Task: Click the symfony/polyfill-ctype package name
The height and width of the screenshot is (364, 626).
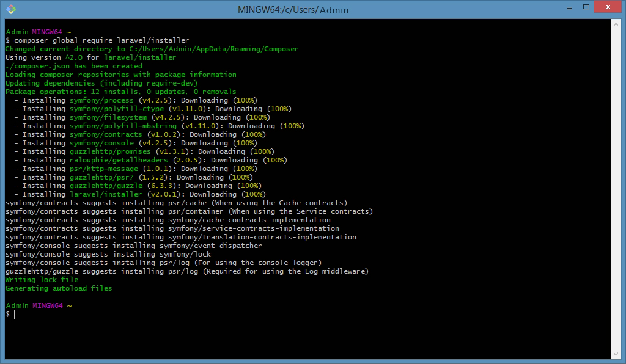Action: pyautogui.click(x=117, y=109)
